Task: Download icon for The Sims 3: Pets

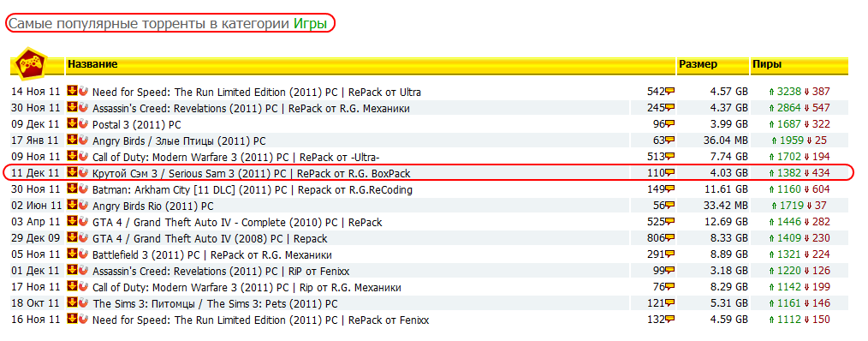Action: click(72, 303)
